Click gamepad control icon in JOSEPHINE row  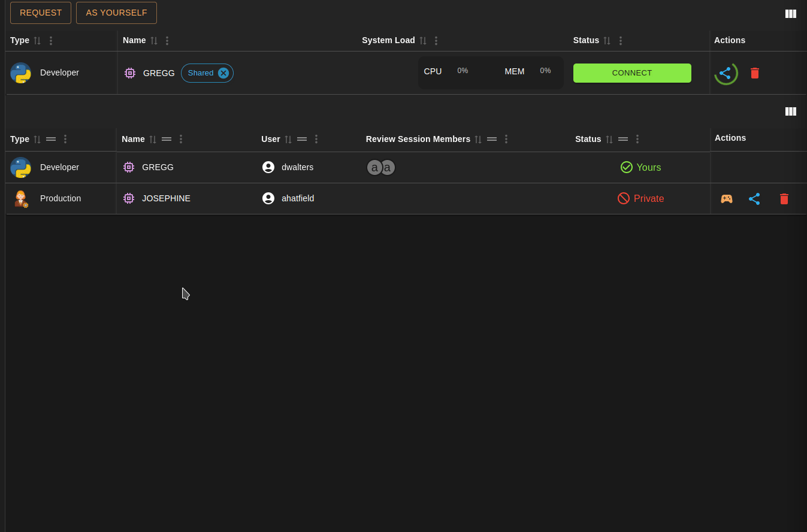point(727,199)
